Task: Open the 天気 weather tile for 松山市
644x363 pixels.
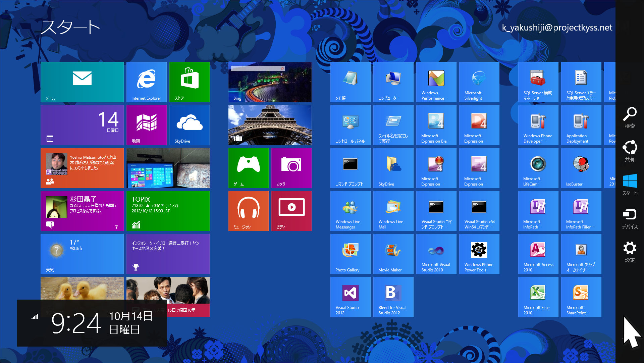Action: pos(82,254)
